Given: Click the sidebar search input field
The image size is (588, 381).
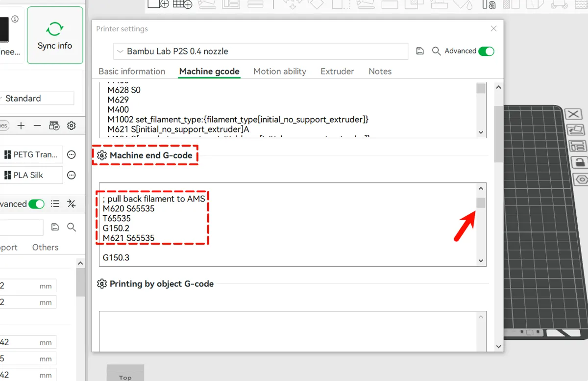Looking at the screenshot, I should pyautogui.click(x=22, y=227).
